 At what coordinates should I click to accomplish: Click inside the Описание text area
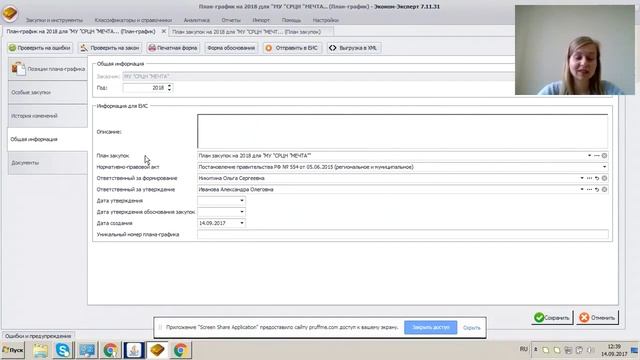[x=402, y=131]
